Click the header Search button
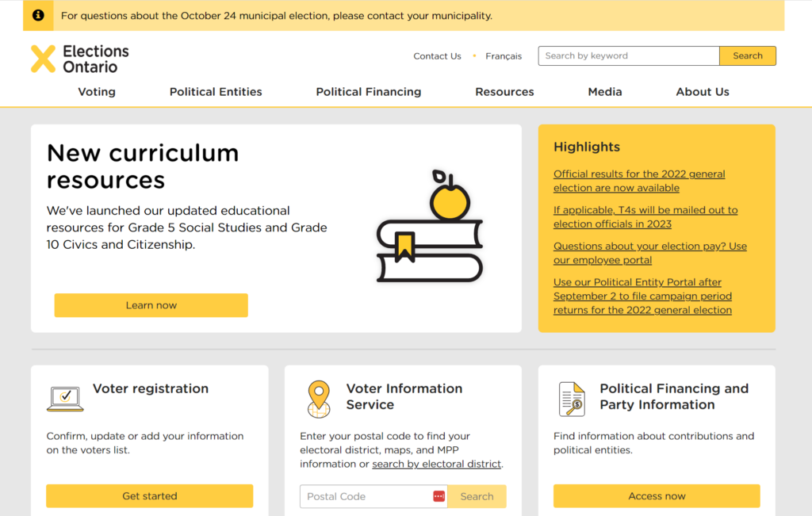 click(x=747, y=56)
